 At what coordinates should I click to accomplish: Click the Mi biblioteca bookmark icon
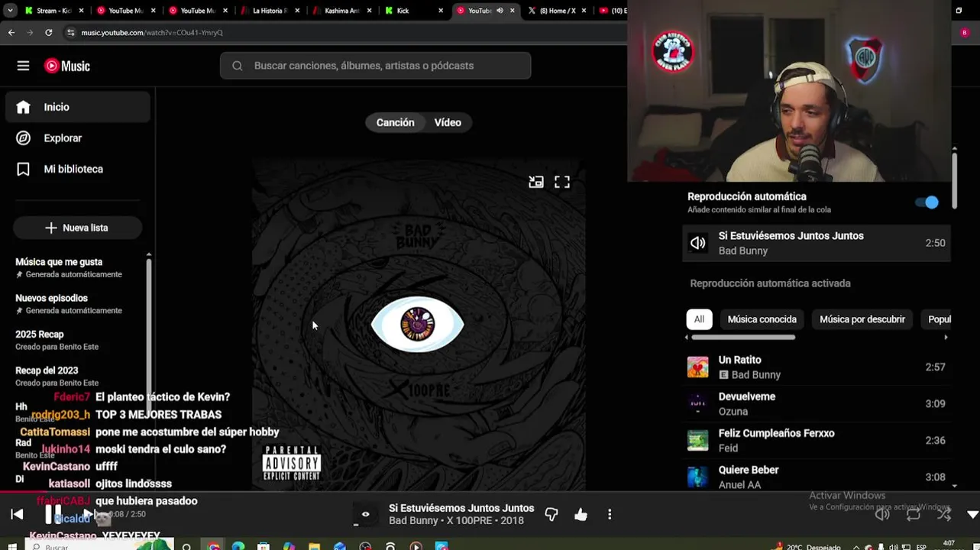pos(23,169)
